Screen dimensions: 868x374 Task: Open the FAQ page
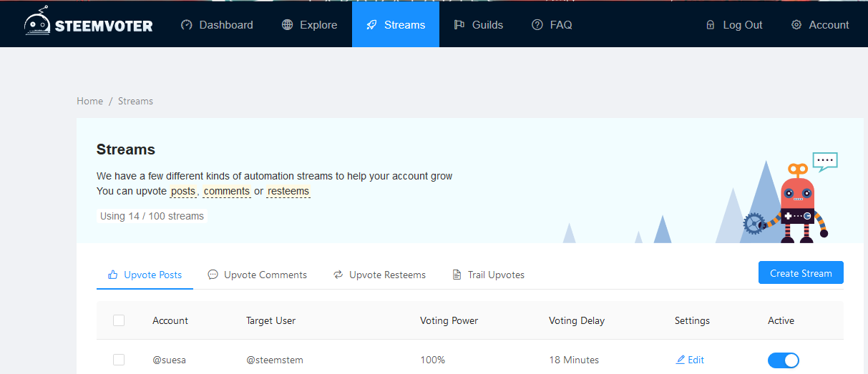(x=552, y=25)
